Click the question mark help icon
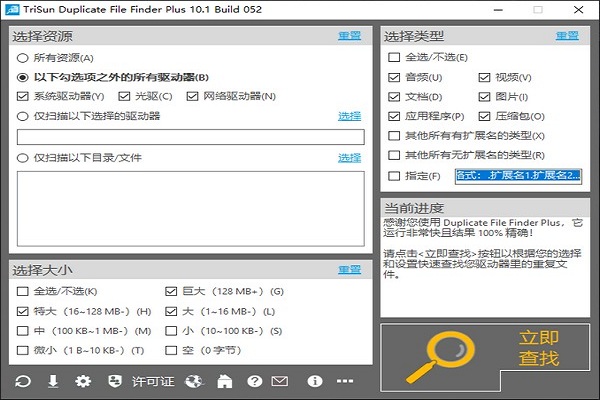The height and width of the screenshot is (400, 600). click(255, 381)
